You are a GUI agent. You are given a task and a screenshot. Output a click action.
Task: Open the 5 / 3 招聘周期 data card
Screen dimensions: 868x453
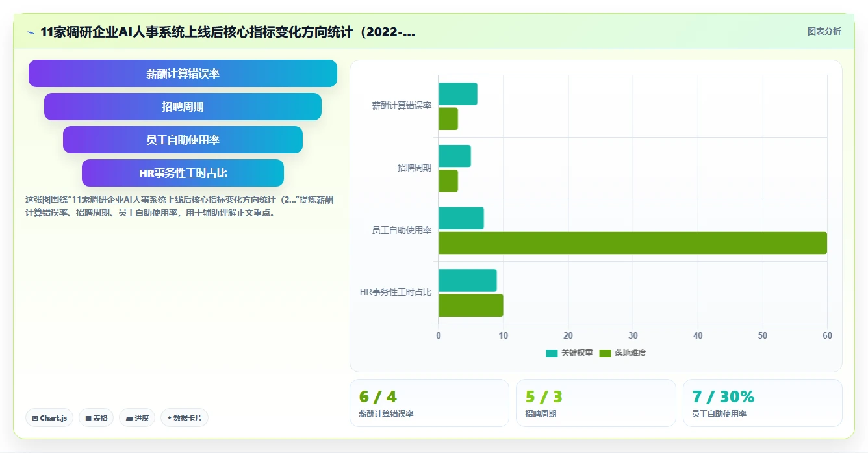coord(596,403)
